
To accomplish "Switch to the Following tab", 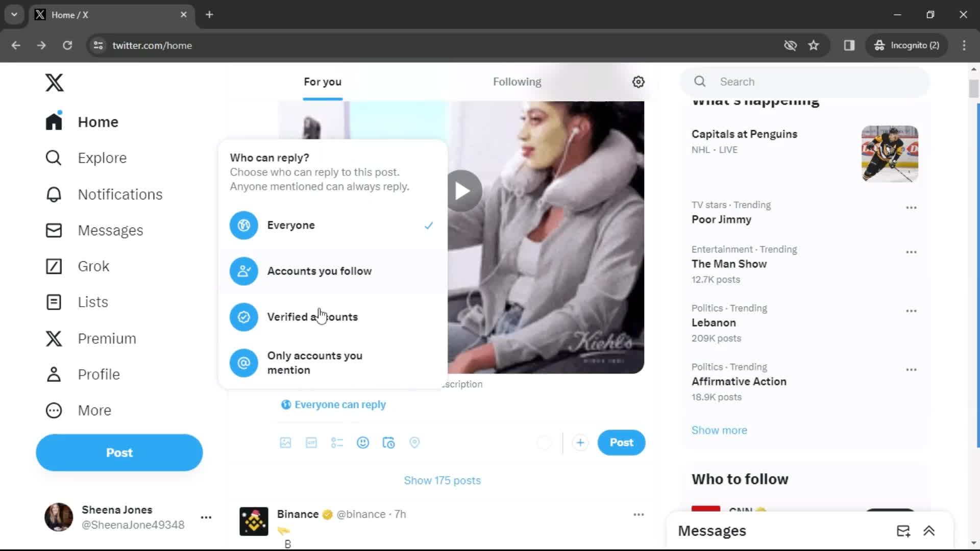I will pyautogui.click(x=518, y=82).
